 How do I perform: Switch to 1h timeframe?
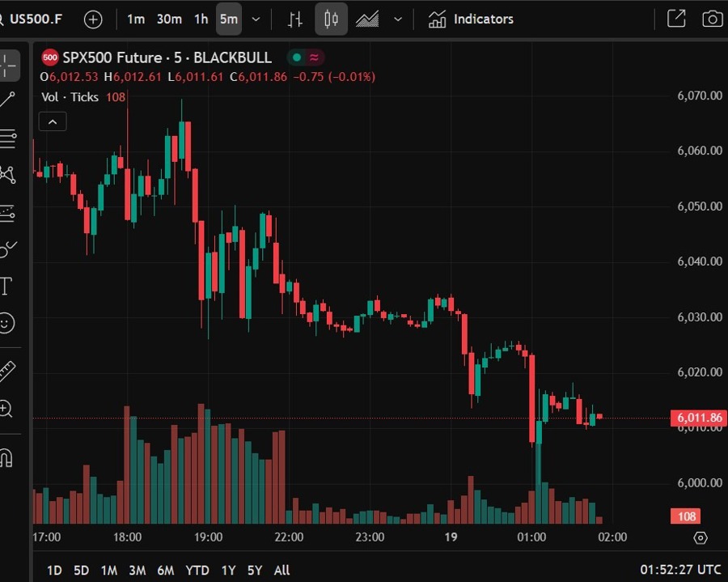pos(201,19)
